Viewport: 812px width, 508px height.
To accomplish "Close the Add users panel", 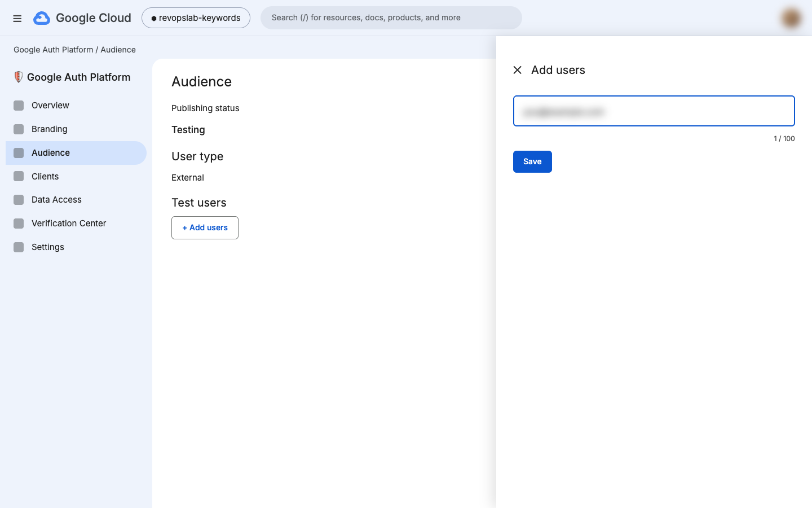I will click(517, 70).
